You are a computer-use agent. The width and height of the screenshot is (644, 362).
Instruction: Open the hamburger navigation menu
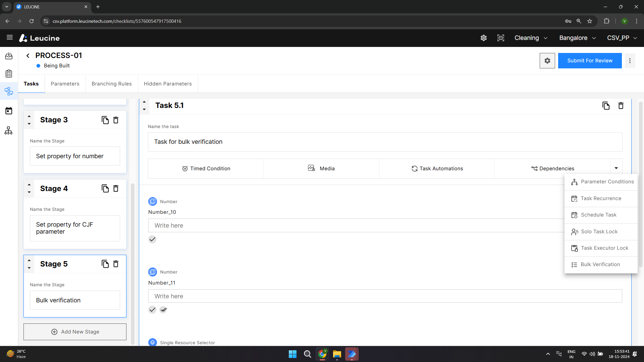click(10, 38)
